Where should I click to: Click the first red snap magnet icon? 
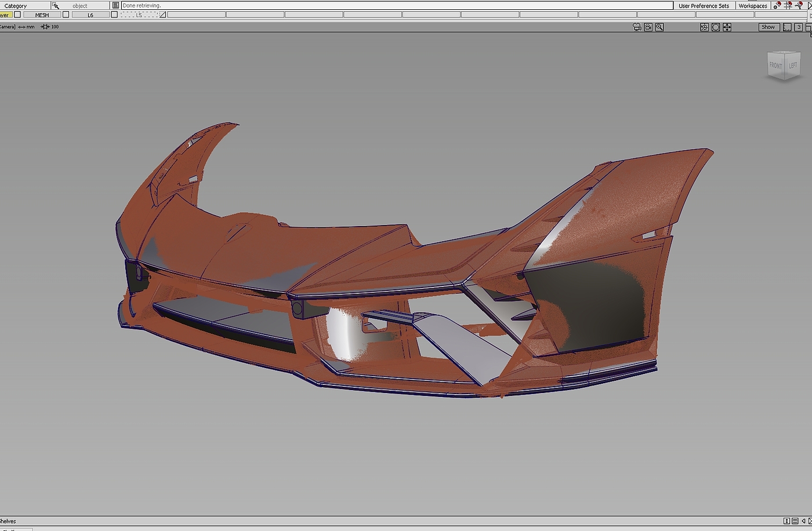click(x=777, y=6)
